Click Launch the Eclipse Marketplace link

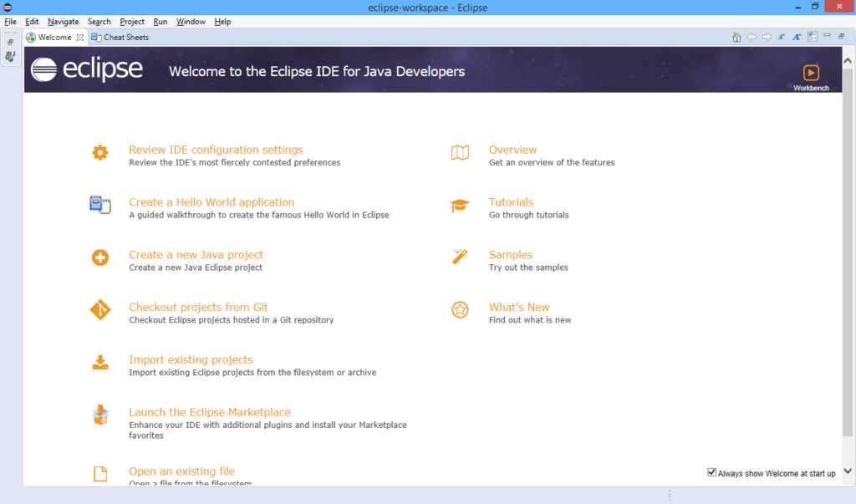click(x=210, y=412)
